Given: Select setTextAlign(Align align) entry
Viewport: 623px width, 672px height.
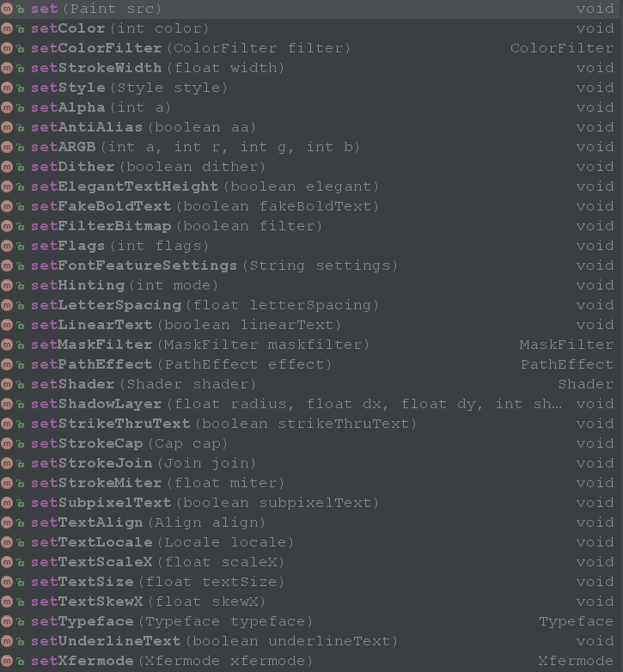Looking at the screenshot, I should click(x=311, y=522).
